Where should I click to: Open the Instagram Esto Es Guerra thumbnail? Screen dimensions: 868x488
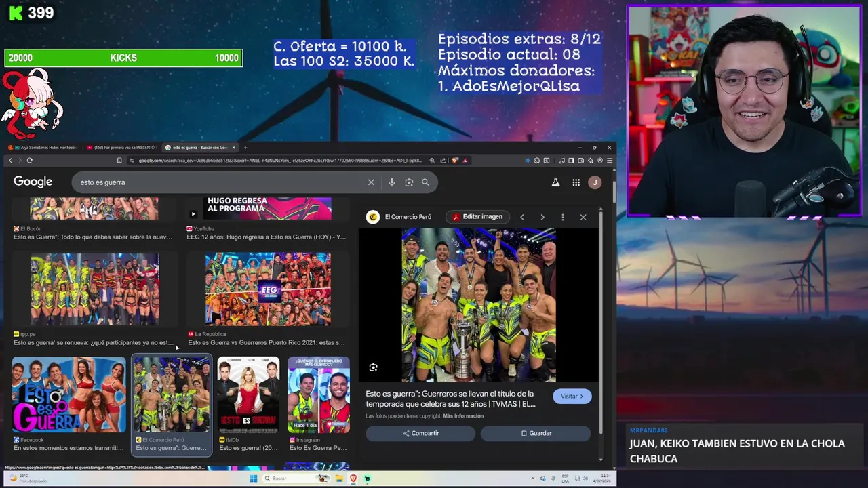point(319,394)
